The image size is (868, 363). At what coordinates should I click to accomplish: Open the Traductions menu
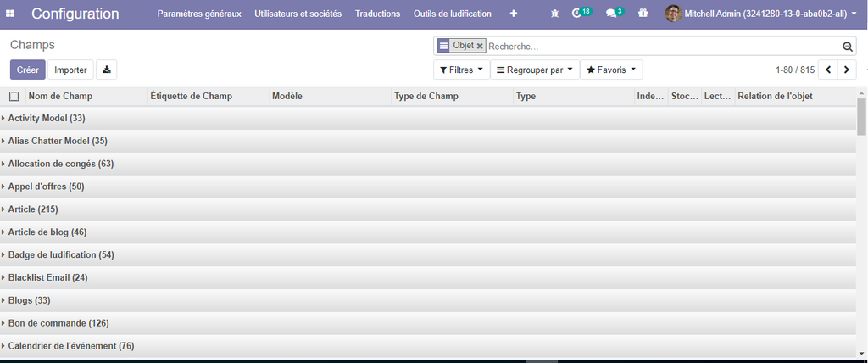point(377,14)
